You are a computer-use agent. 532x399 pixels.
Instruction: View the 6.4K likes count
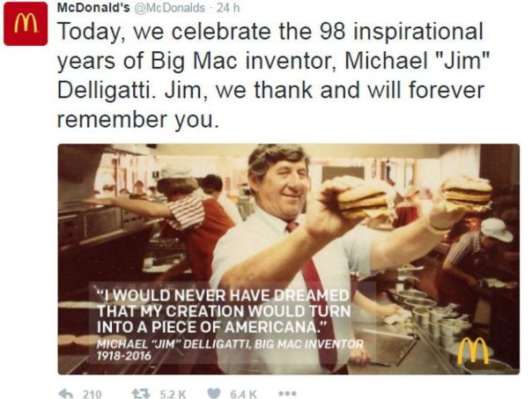coord(243,394)
